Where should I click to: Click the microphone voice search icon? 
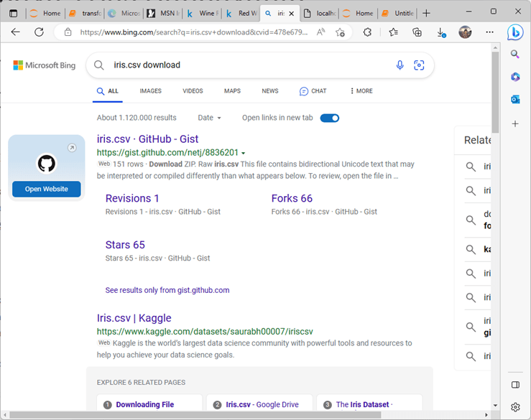click(400, 65)
